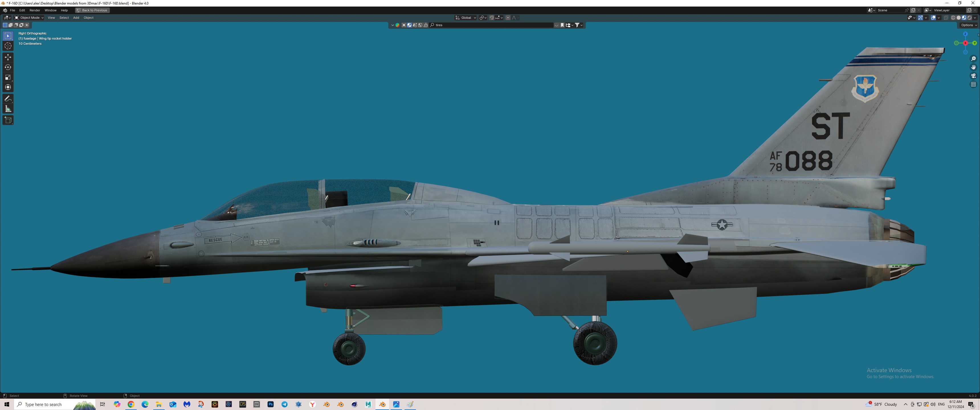The image size is (980, 410).
Task: Toggle the camera view button
Action: coord(973,76)
